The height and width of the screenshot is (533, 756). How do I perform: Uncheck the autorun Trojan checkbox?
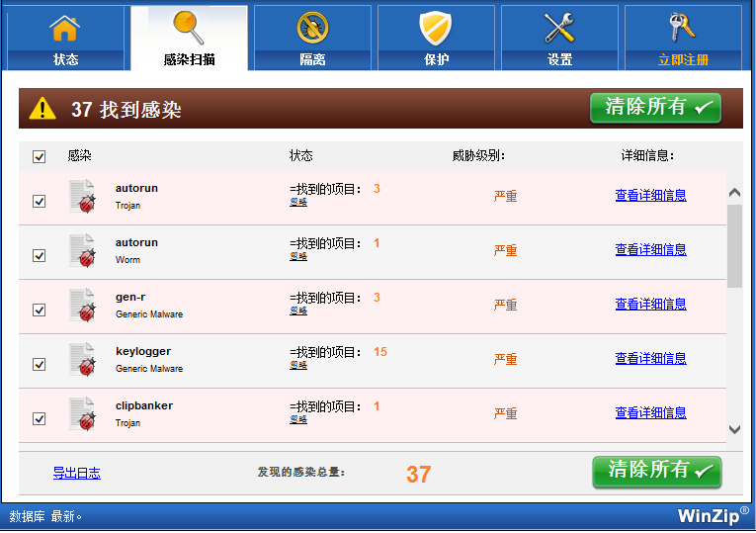coord(40,201)
